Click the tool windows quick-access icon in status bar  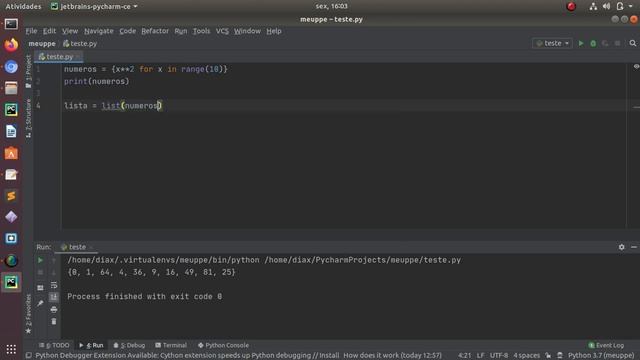tap(29, 356)
